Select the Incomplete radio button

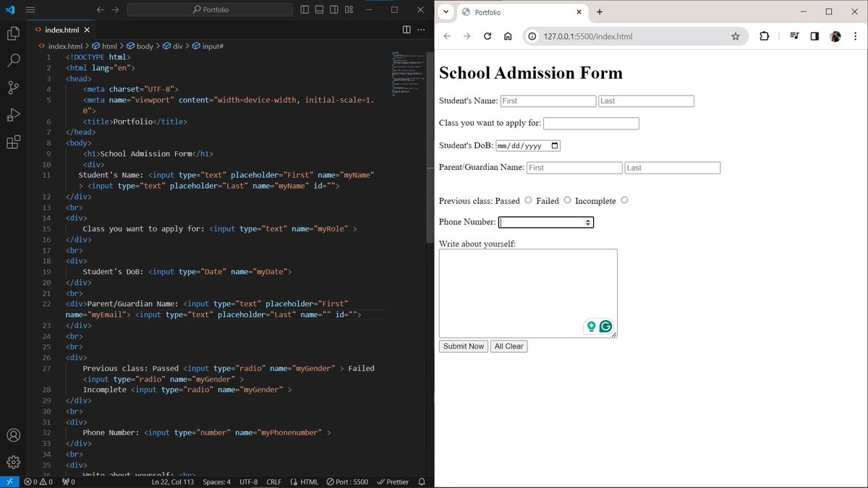click(x=624, y=200)
